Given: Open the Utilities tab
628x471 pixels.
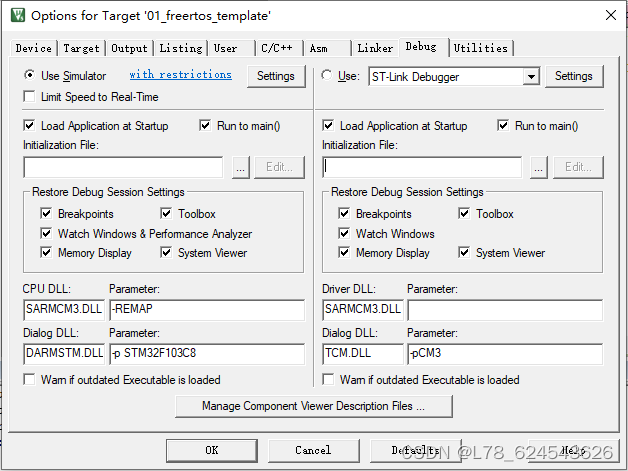Looking at the screenshot, I should pyautogui.click(x=481, y=48).
